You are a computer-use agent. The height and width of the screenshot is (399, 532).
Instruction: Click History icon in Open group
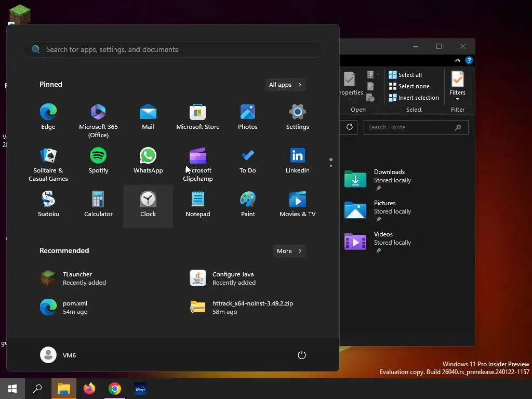(x=370, y=98)
